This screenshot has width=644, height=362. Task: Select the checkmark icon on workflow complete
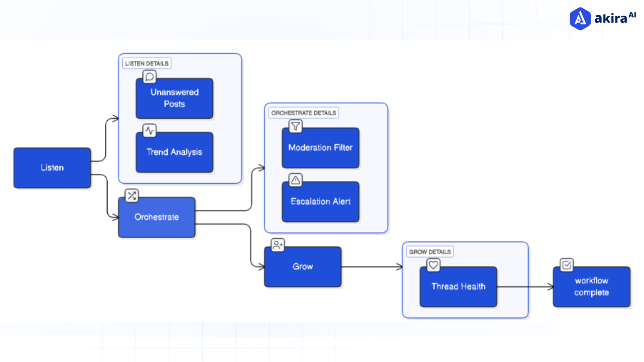click(x=566, y=265)
